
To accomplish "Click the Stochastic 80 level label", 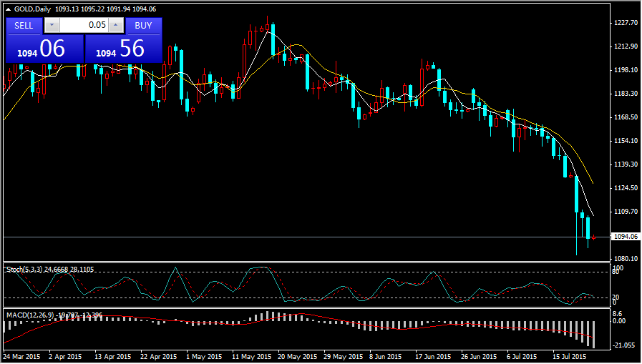I will [618, 272].
